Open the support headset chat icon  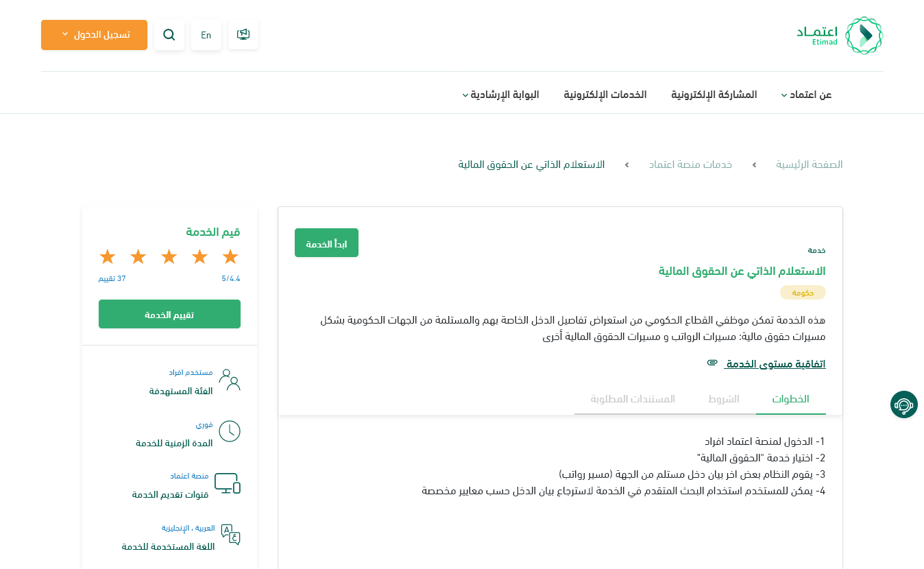904,404
